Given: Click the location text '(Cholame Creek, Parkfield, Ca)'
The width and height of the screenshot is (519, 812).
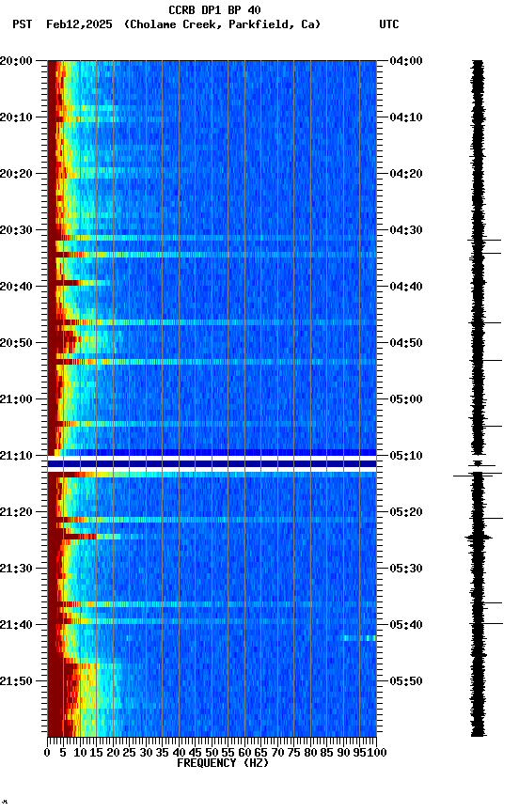Looking at the screenshot, I should 222,24.
